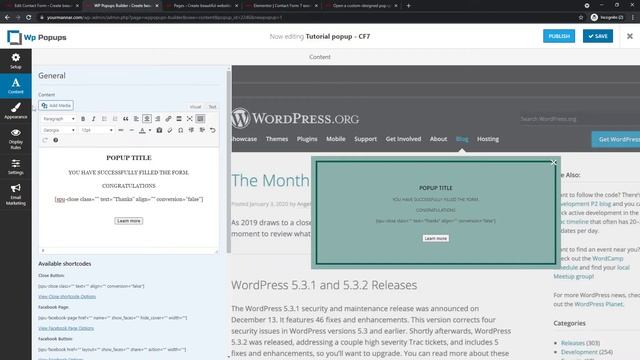Redo the last editor change
This screenshot has width=640, height=360.
click(45, 140)
